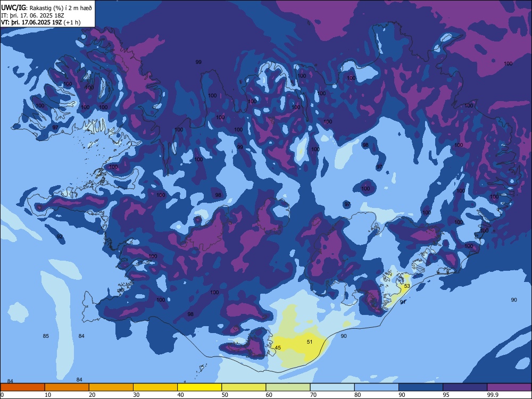This screenshot has width=532, height=399.
Task: Click the 0–10 dark orange legend swatch
Action: [22, 387]
